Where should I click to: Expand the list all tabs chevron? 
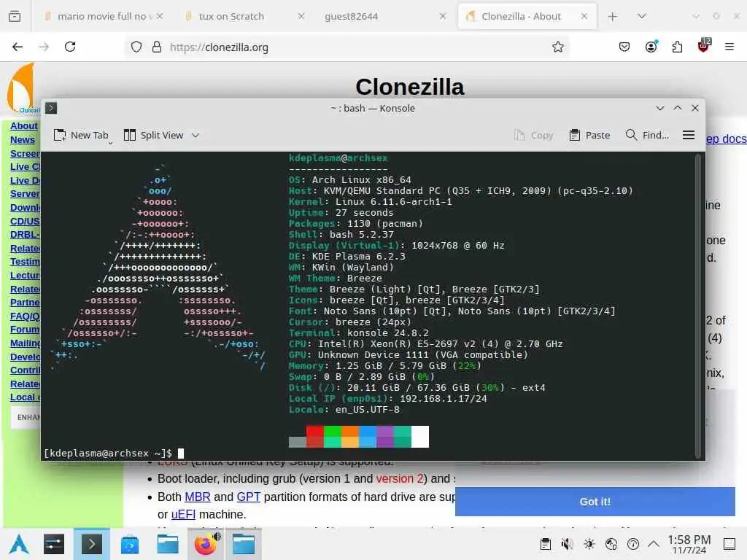tap(642, 16)
